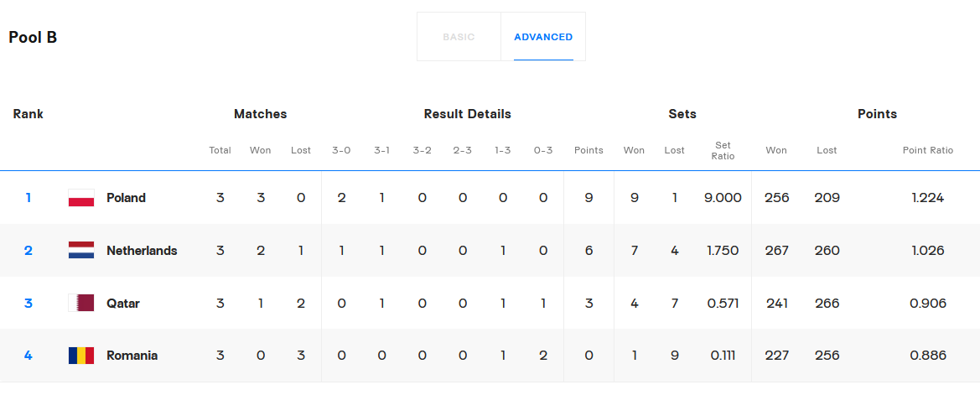Click the Poland flag icon
The width and height of the screenshot is (980, 395).
click(x=80, y=198)
